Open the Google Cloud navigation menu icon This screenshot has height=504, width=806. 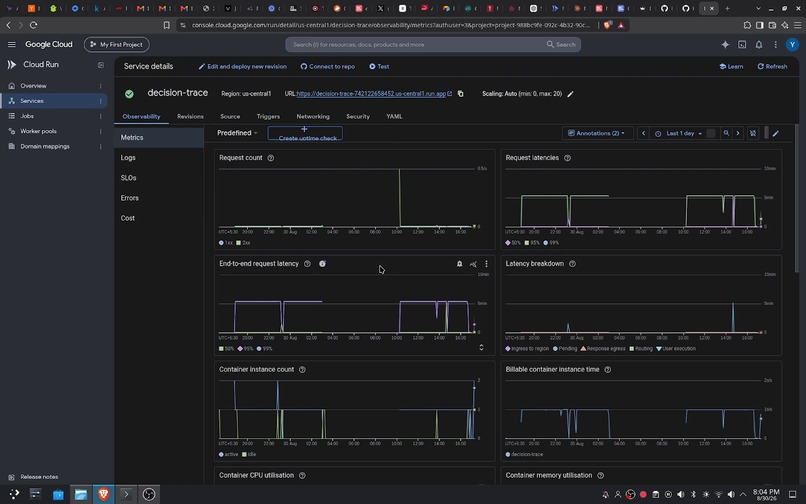(x=11, y=45)
